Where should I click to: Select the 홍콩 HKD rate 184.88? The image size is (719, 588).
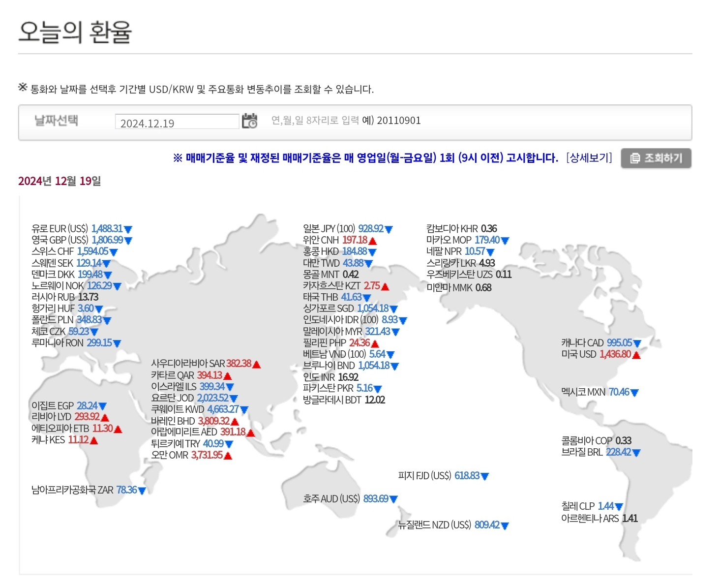[355, 251]
